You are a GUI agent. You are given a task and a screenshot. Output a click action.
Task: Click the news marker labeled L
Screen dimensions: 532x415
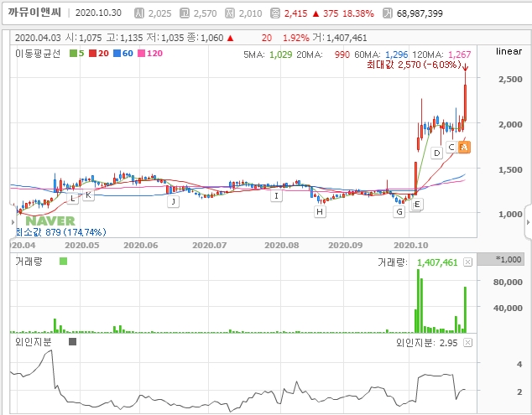point(73,199)
